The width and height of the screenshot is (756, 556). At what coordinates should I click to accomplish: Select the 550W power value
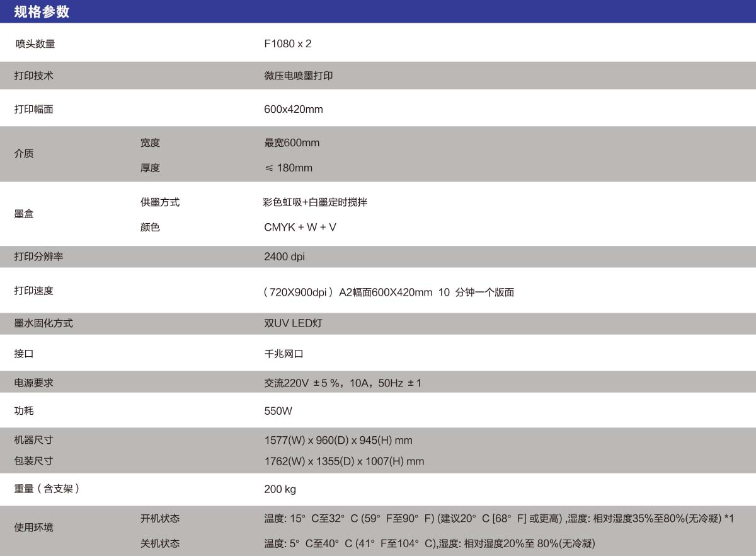pos(278,412)
